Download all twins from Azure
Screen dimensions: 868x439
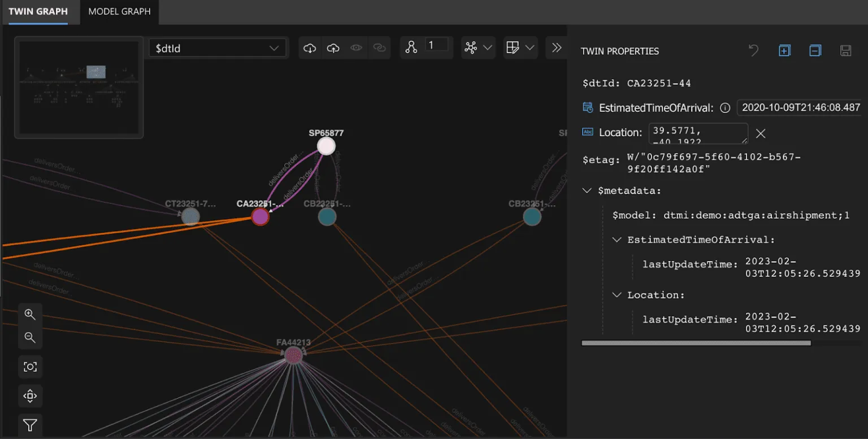[310, 47]
